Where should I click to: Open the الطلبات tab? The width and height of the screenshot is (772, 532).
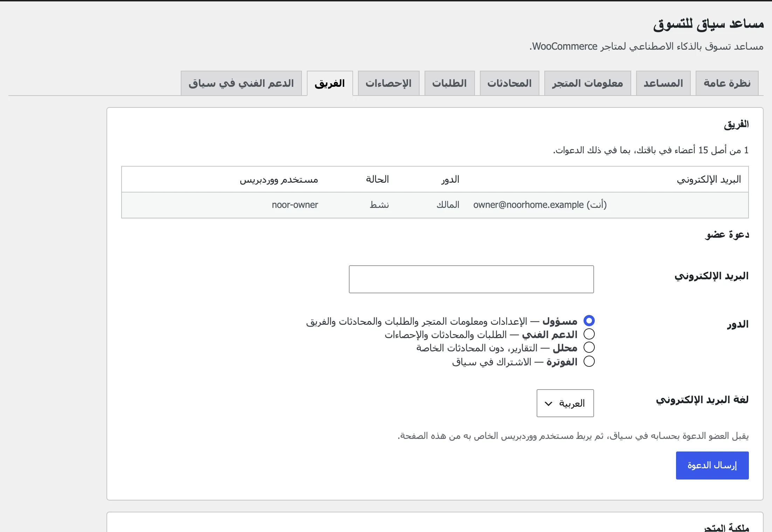pyautogui.click(x=449, y=83)
